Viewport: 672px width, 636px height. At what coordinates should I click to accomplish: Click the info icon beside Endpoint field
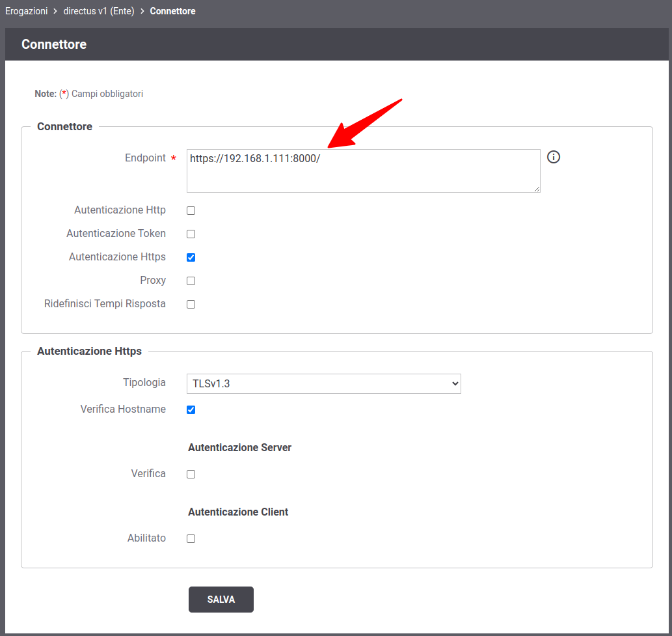[x=554, y=157]
